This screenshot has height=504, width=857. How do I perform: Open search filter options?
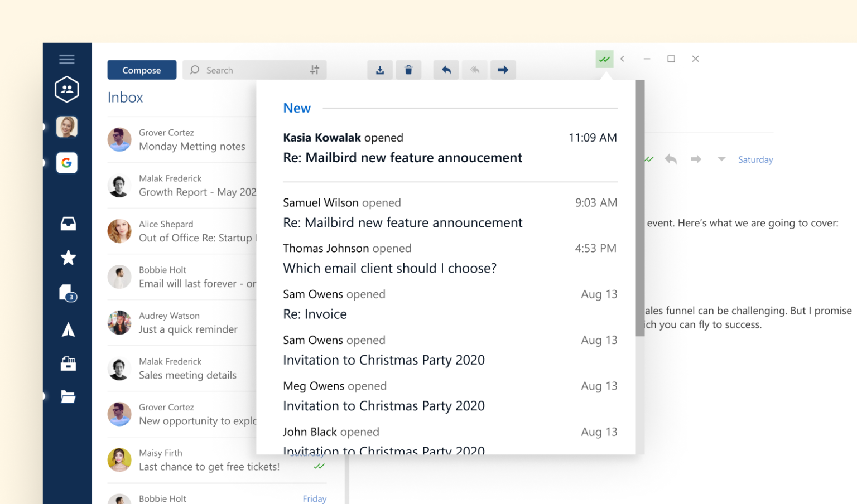click(x=314, y=70)
